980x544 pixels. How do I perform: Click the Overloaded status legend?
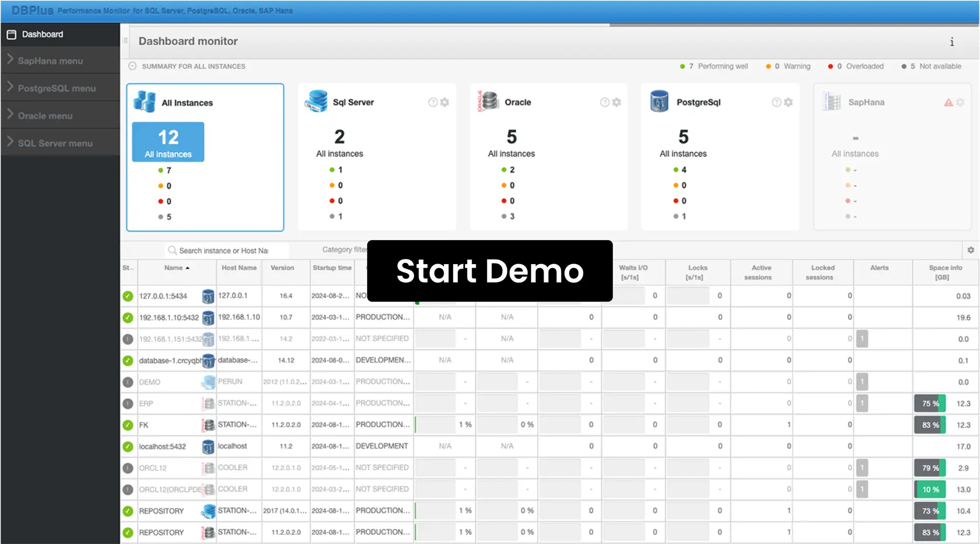tap(856, 66)
